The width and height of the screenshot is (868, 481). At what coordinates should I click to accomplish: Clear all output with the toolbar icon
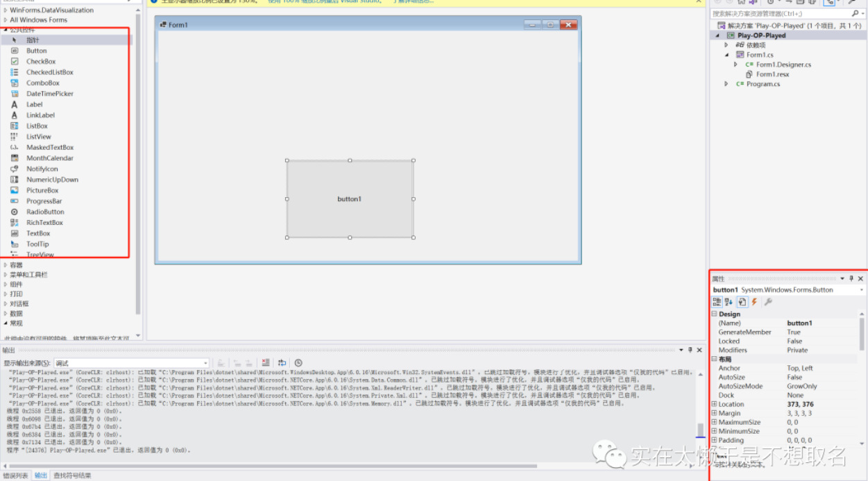(266, 363)
